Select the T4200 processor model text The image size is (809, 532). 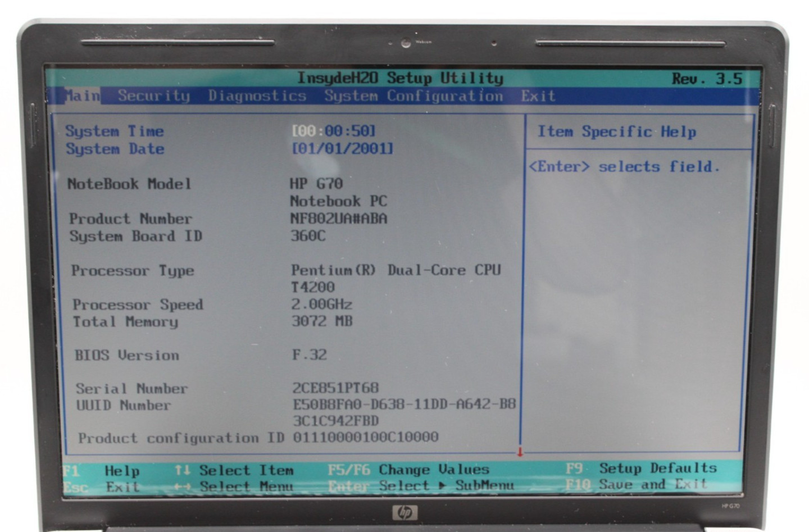pyautogui.click(x=313, y=287)
